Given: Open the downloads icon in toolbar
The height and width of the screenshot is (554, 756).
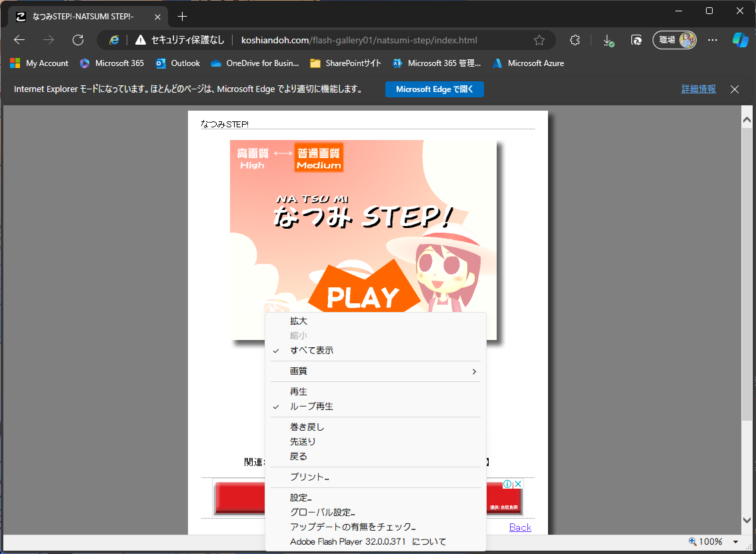Looking at the screenshot, I should point(608,40).
